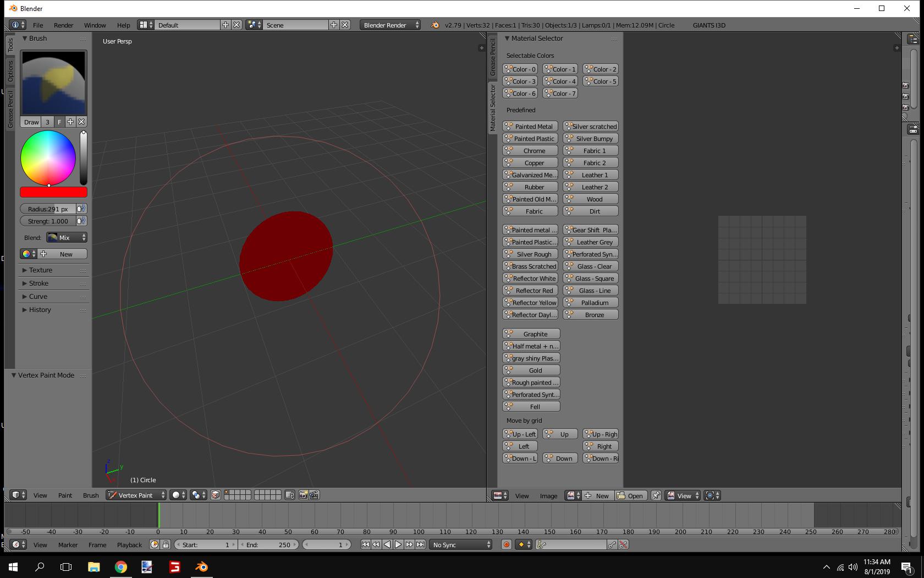Image resolution: width=924 pixels, height=578 pixels.
Task: Jump to the timeline's last frame
Action: tap(420, 544)
